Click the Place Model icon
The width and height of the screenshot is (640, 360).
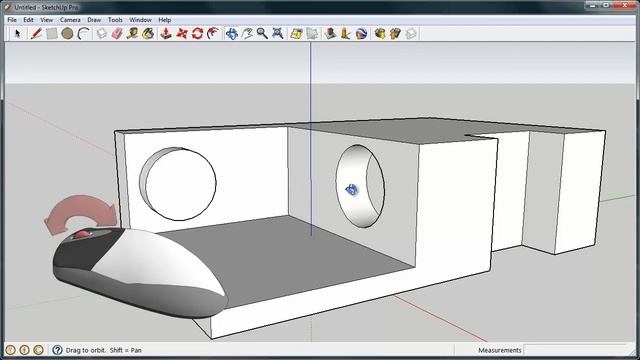point(330,33)
